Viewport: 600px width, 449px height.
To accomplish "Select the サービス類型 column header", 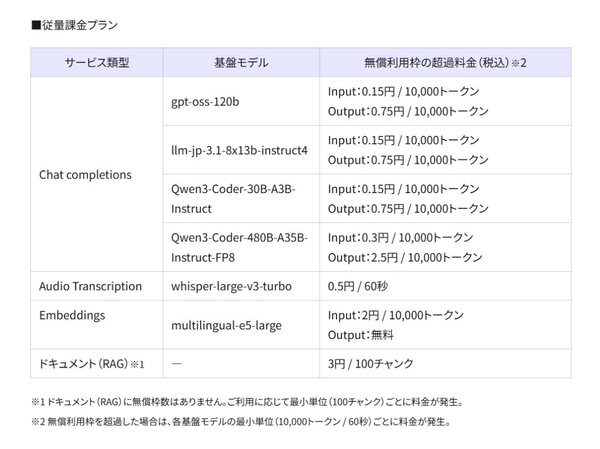I will point(97,62).
